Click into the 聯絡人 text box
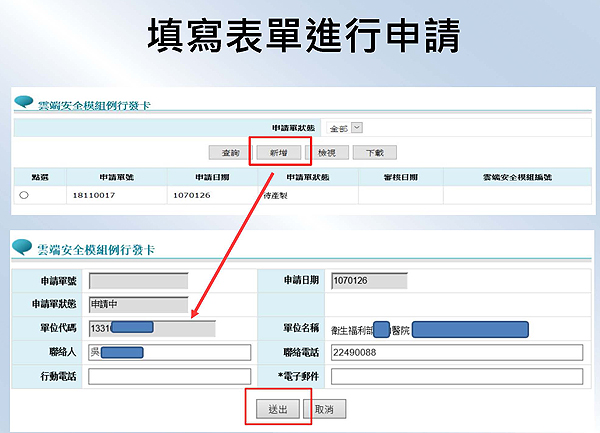The height and width of the screenshot is (433, 600). click(x=169, y=352)
